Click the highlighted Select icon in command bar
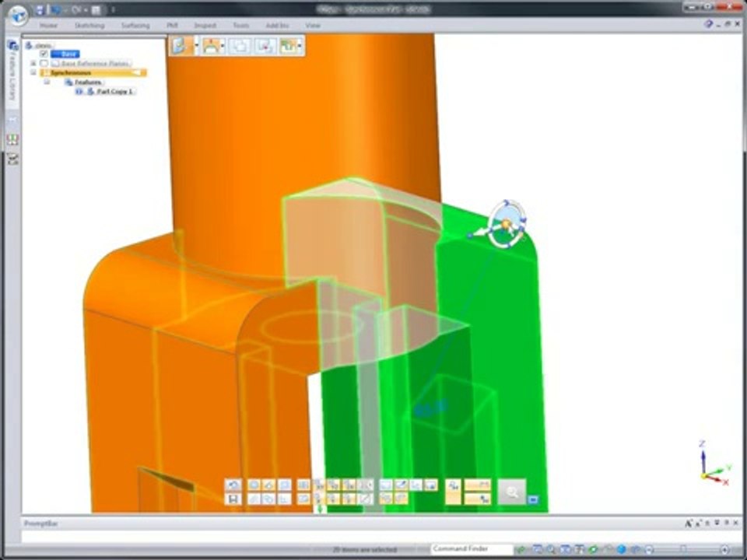747x560 pixels. (181, 46)
